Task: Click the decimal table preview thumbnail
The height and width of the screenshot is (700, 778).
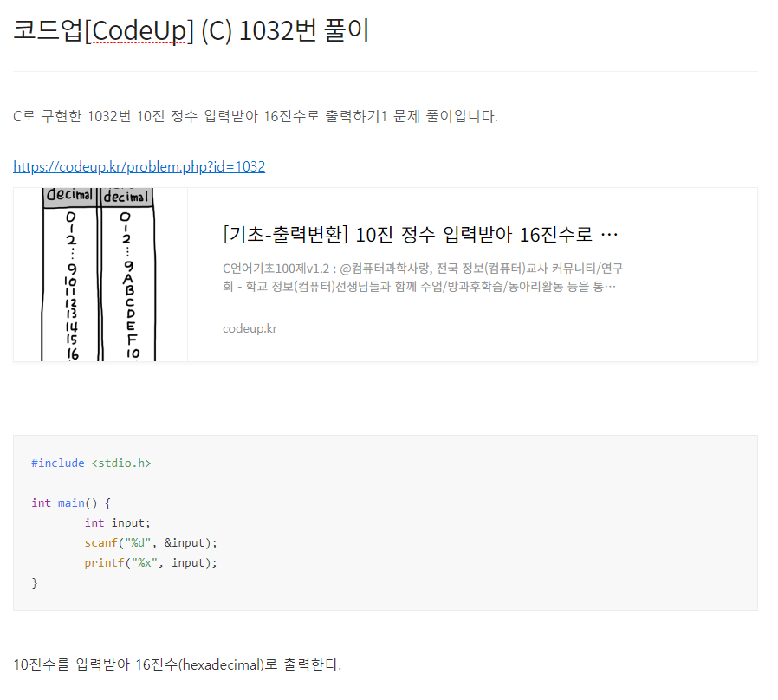Action: tap(100, 275)
